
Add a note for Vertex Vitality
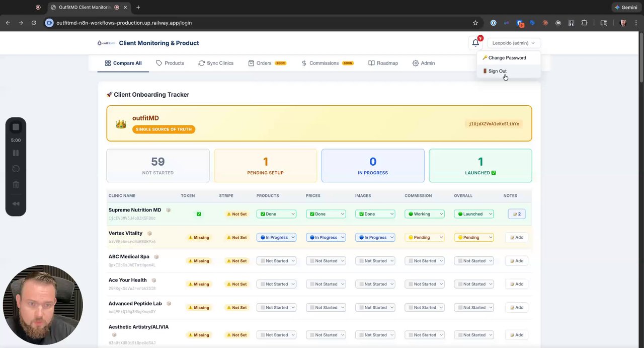[x=517, y=237]
